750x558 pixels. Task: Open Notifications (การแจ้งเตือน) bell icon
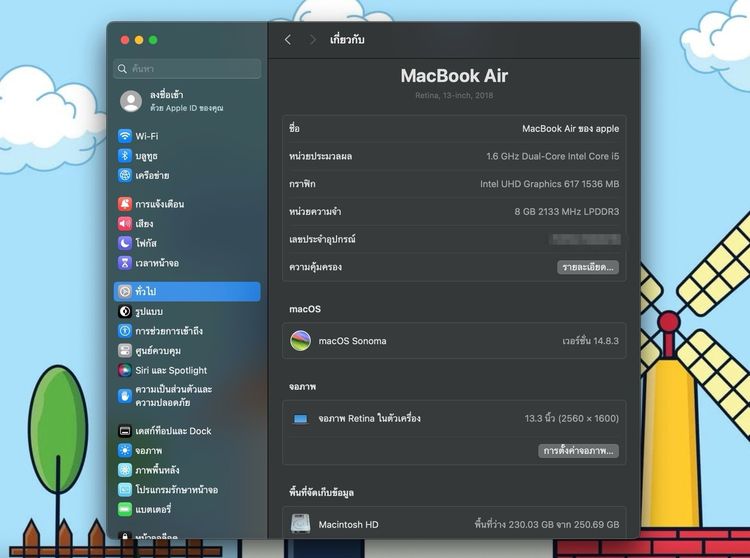(125, 204)
